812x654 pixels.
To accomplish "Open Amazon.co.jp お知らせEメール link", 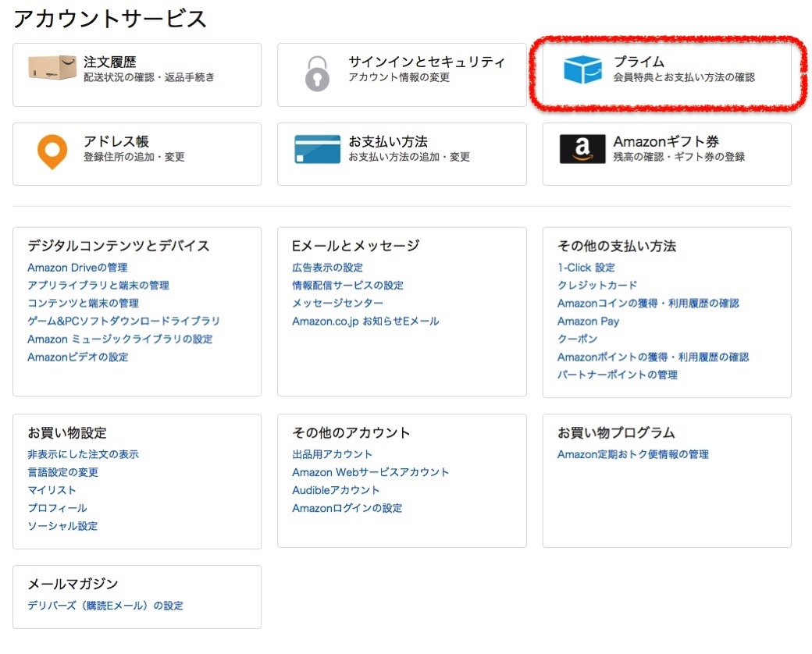I will (x=365, y=321).
